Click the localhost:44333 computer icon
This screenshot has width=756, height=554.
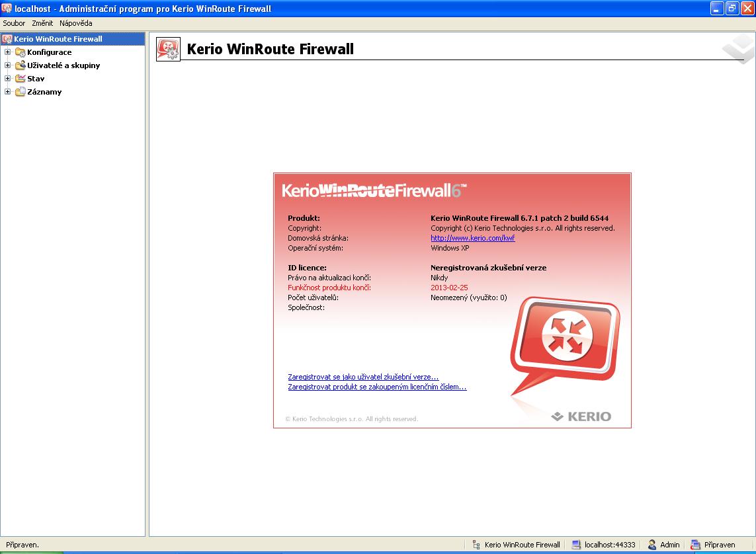tap(575, 545)
